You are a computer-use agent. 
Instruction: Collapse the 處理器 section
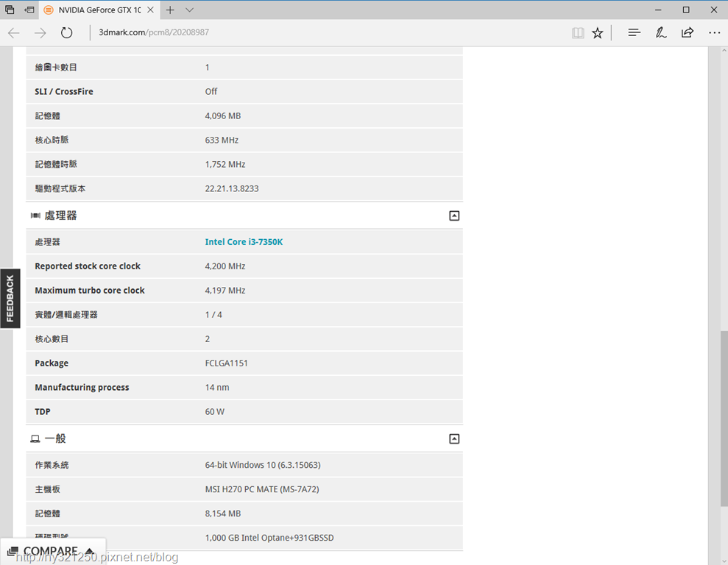coord(454,216)
